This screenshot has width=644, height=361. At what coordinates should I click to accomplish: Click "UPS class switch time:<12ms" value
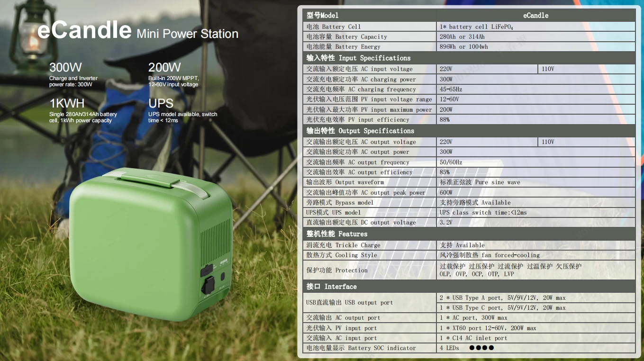(483, 212)
